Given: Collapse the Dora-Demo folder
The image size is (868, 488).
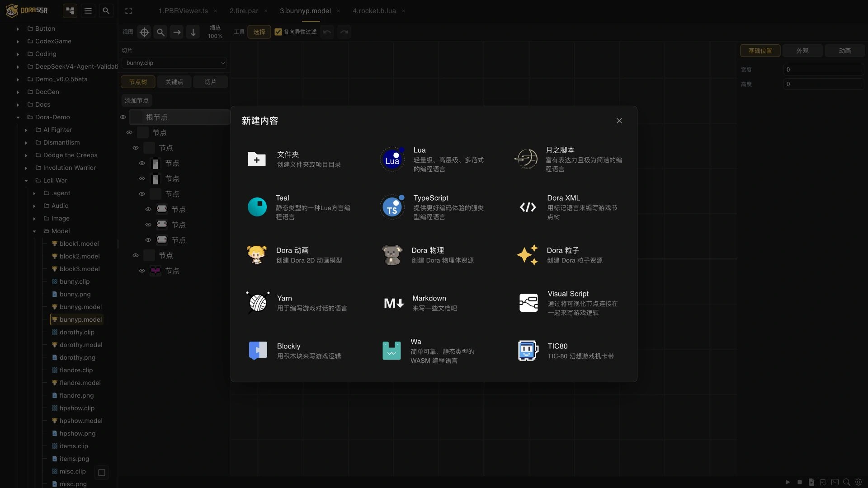Looking at the screenshot, I should pyautogui.click(x=18, y=117).
